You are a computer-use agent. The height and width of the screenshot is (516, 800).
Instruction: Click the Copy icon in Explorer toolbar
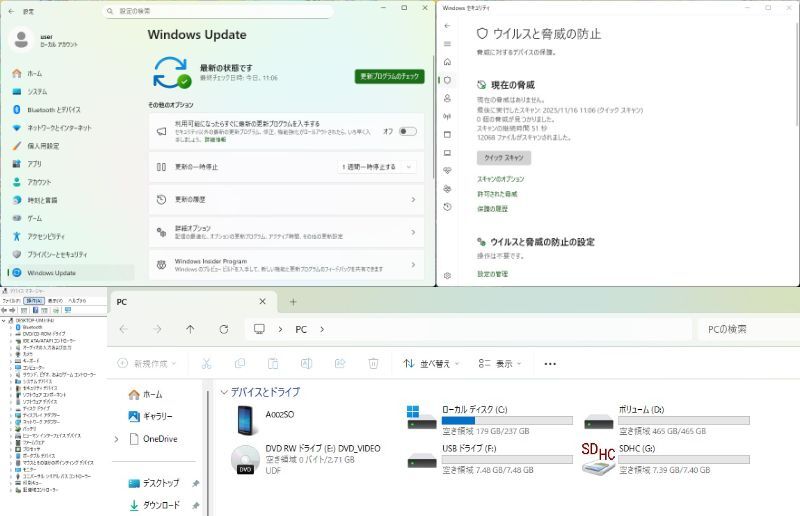click(x=240, y=363)
